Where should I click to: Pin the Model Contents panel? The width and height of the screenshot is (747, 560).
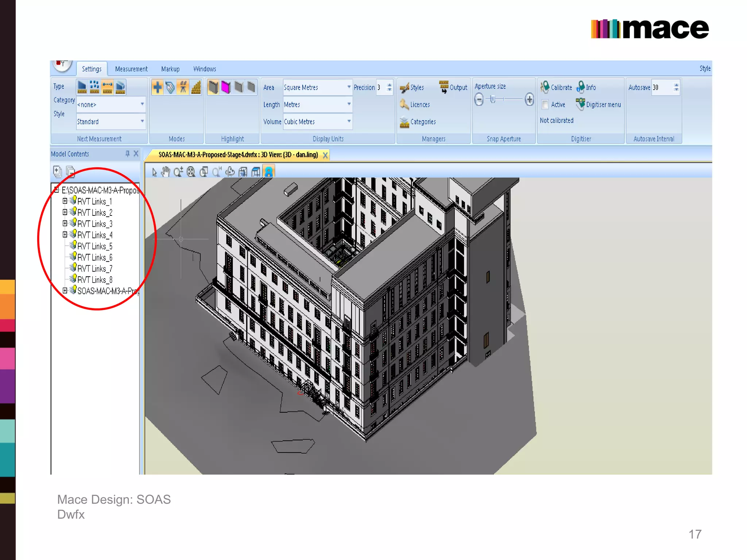[127, 154]
